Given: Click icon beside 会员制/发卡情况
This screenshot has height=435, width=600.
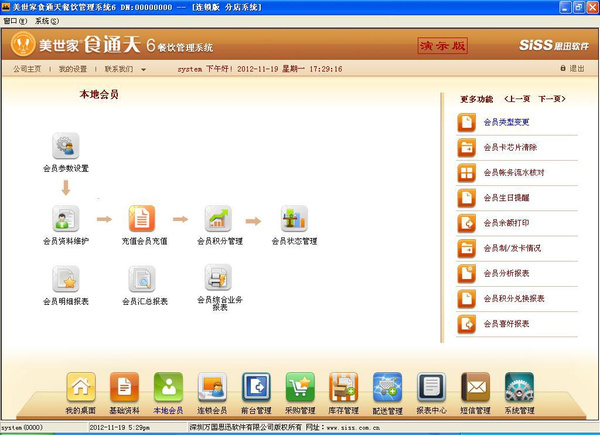Looking at the screenshot, I should pyautogui.click(x=466, y=248).
